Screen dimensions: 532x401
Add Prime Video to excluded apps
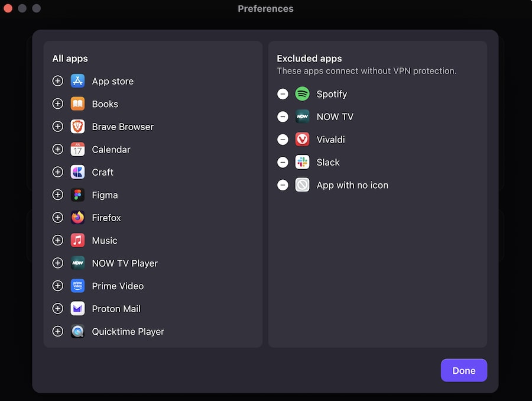[x=58, y=286]
